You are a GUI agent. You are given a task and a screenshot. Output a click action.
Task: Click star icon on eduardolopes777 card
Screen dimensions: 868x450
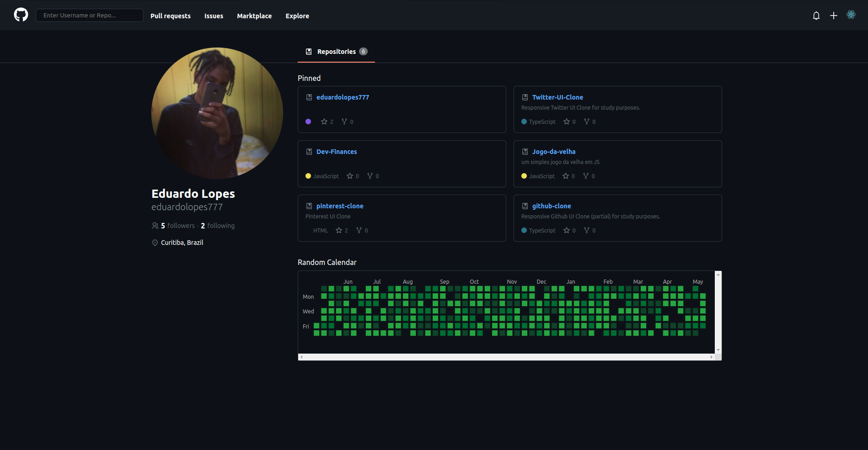coord(324,122)
